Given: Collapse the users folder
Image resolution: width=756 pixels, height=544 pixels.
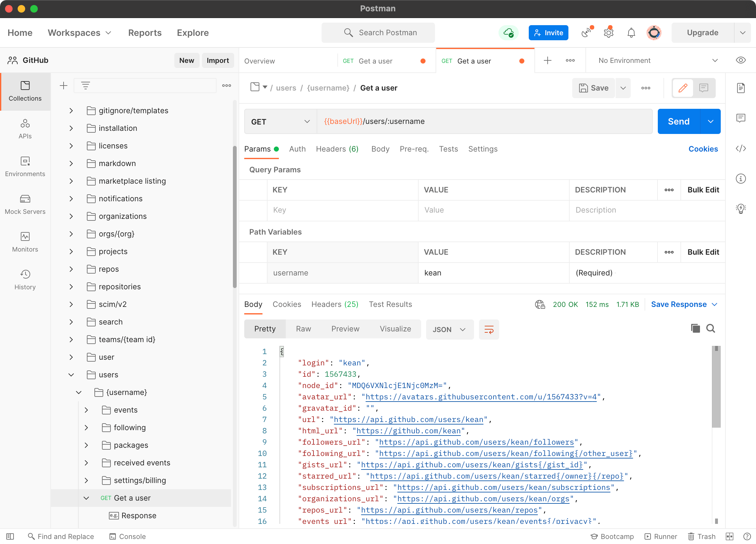Looking at the screenshot, I should click(71, 375).
